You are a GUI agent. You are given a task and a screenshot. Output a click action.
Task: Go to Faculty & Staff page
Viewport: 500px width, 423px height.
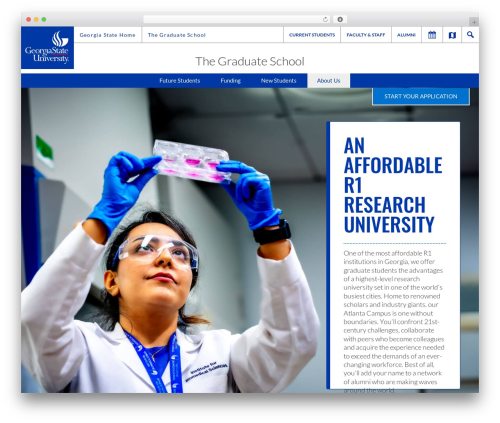(366, 35)
